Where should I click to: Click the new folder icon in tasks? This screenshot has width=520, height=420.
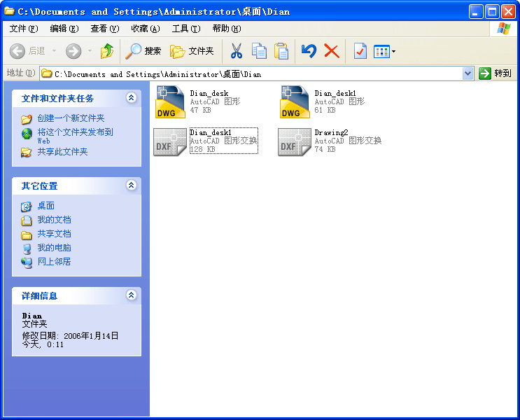[27, 119]
